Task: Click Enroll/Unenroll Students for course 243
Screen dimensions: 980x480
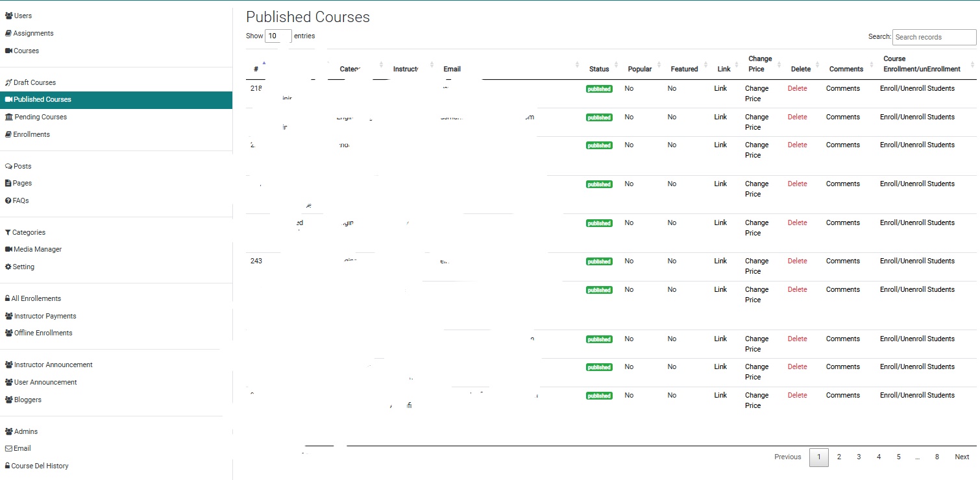Action: pyautogui.click(x=917, y=261)
